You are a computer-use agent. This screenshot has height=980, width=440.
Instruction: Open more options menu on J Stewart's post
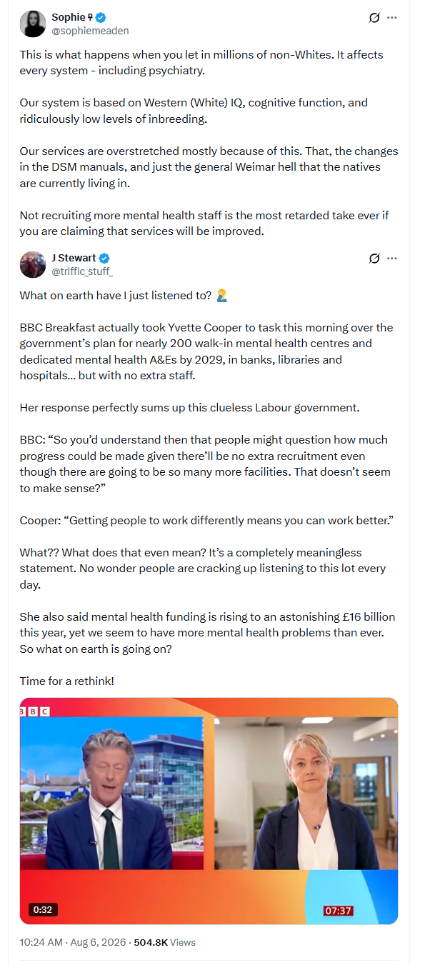(x=391, y=259)
